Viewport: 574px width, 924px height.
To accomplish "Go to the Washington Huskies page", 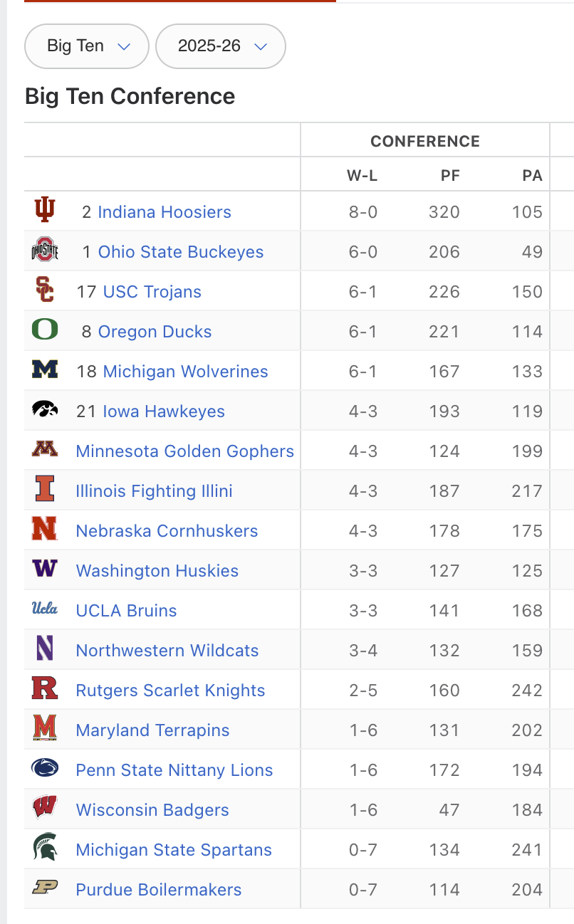I will 157,570.
